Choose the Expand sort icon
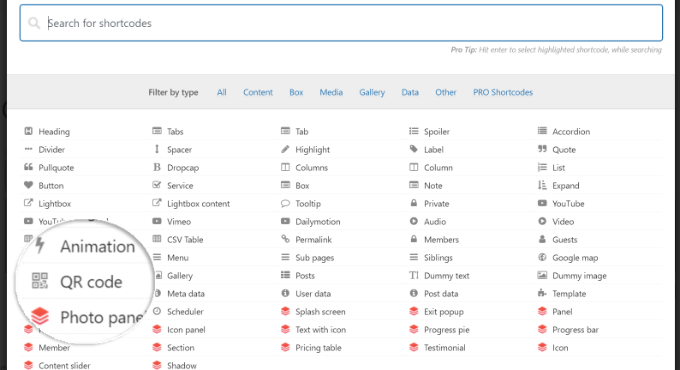The height and width of the screenshot is (370, 680). [x=542, y=185]
